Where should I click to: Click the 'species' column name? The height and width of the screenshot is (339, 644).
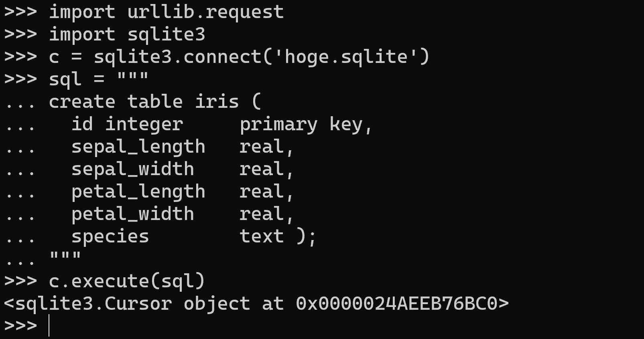pos(110,236)
